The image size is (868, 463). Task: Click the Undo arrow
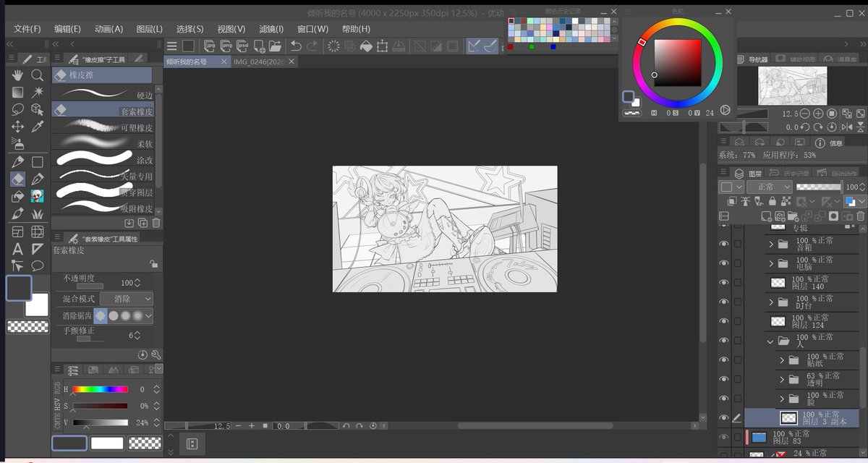(296, 46)
